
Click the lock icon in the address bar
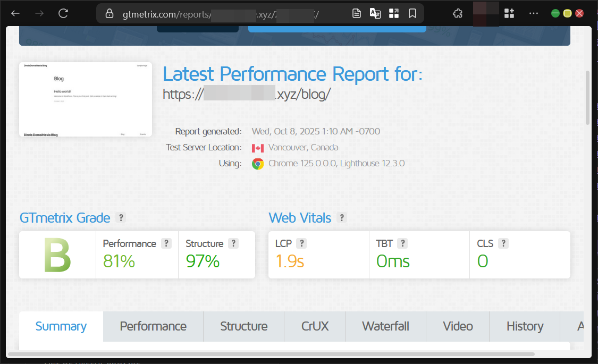(110, 13)
